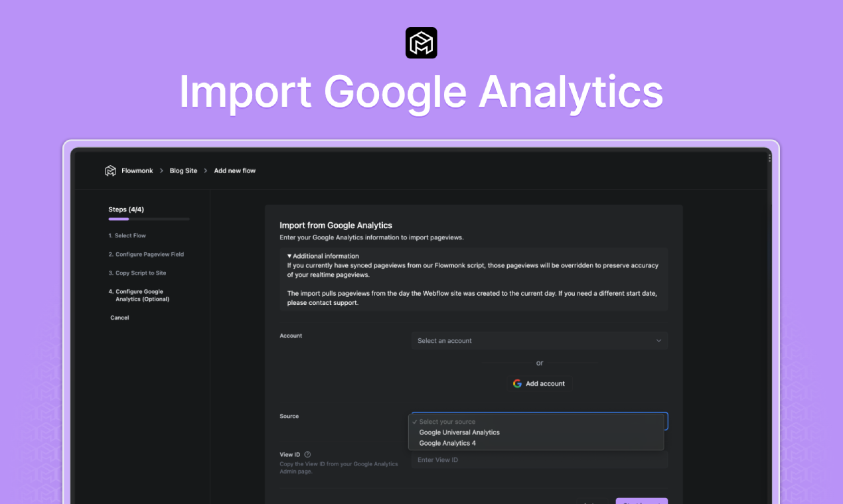Click the Add account button
Viewport: 843px width, 504px height.
coord(539,383)
